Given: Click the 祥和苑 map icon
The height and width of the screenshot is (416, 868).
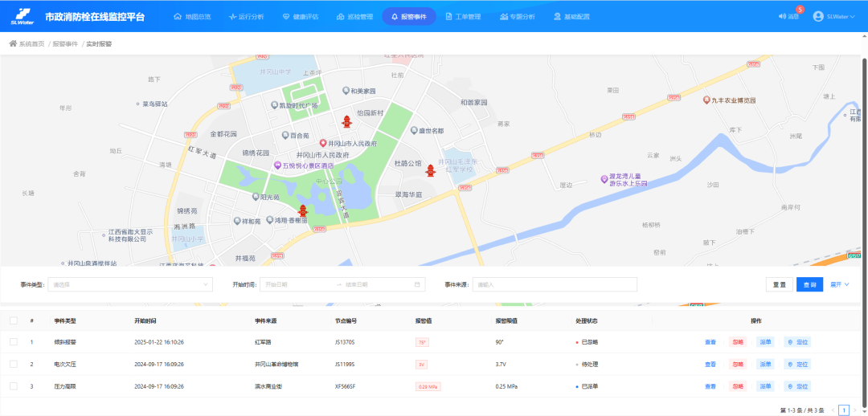Looking at the screenshot, I should click(237, 221).
